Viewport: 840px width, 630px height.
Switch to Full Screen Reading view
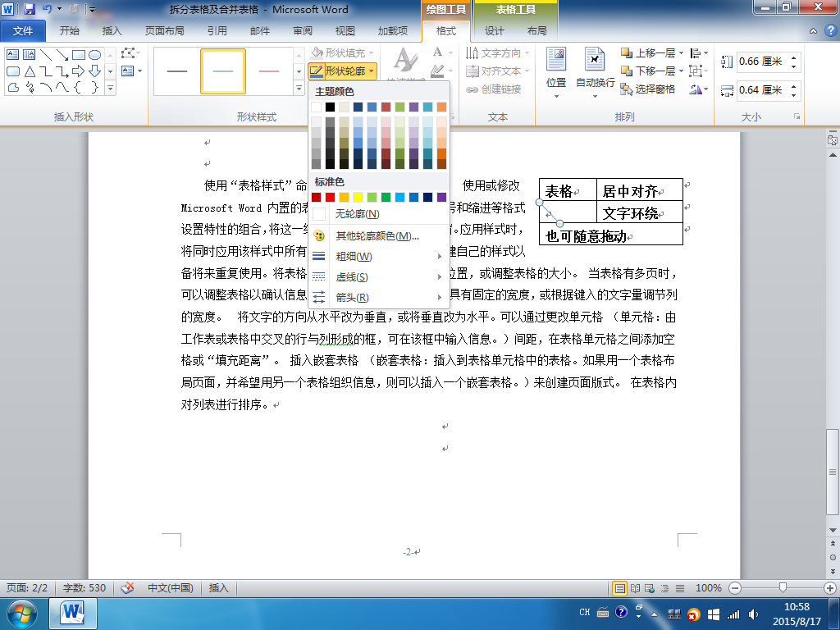636,588
